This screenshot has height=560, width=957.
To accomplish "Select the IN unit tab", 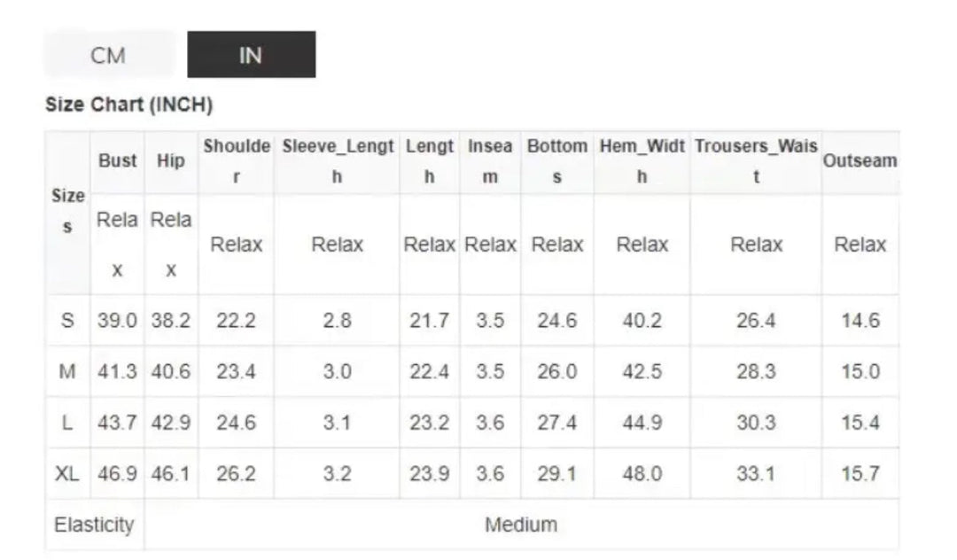I will click(x=251, y=55).
